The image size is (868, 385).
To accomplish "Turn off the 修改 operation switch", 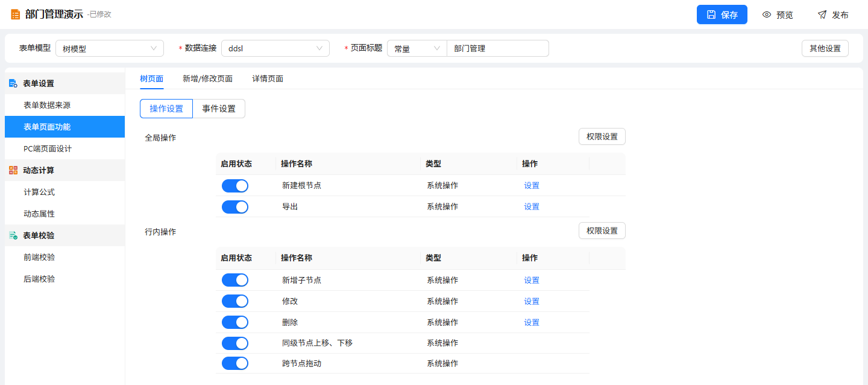I will [x=235, y=301].
